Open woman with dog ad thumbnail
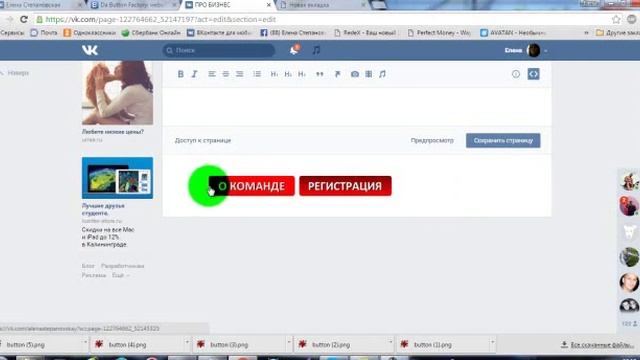 coord(118,93)
